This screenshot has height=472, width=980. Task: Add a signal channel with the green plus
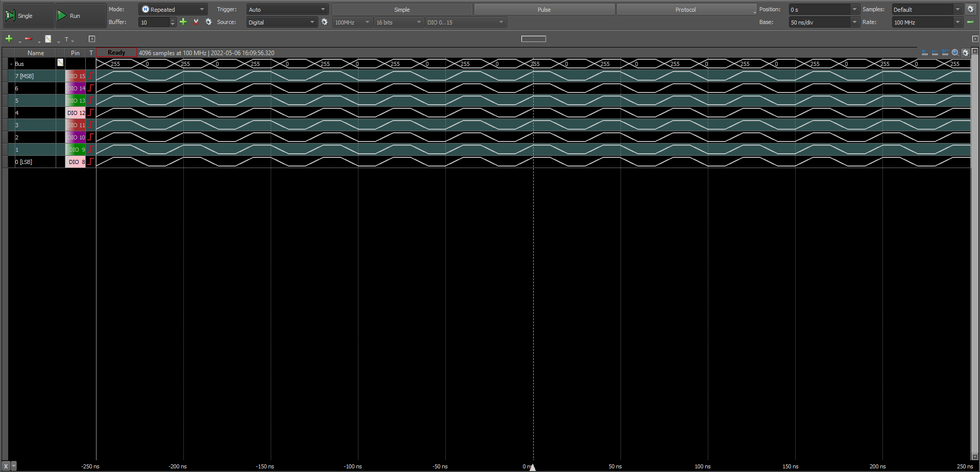point(9,39)
